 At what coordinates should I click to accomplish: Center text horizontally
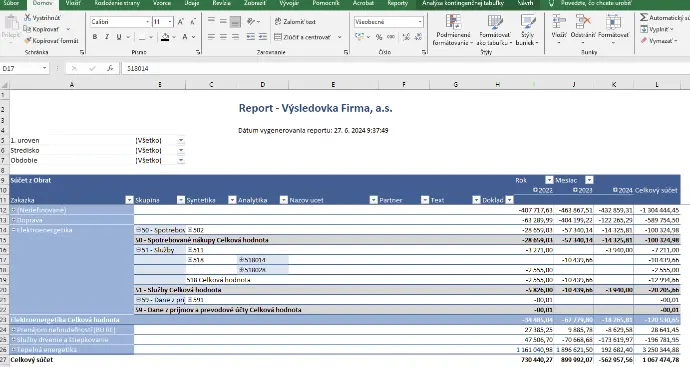click(223, 37)
